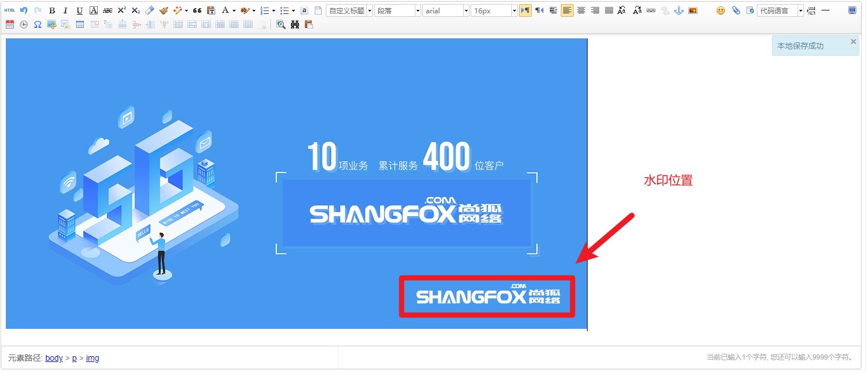The height and width of the screenshot is (373, 868).
Task: Toggle strikethrough formatting
Action: pyautogui.click(x=108, y=10)
